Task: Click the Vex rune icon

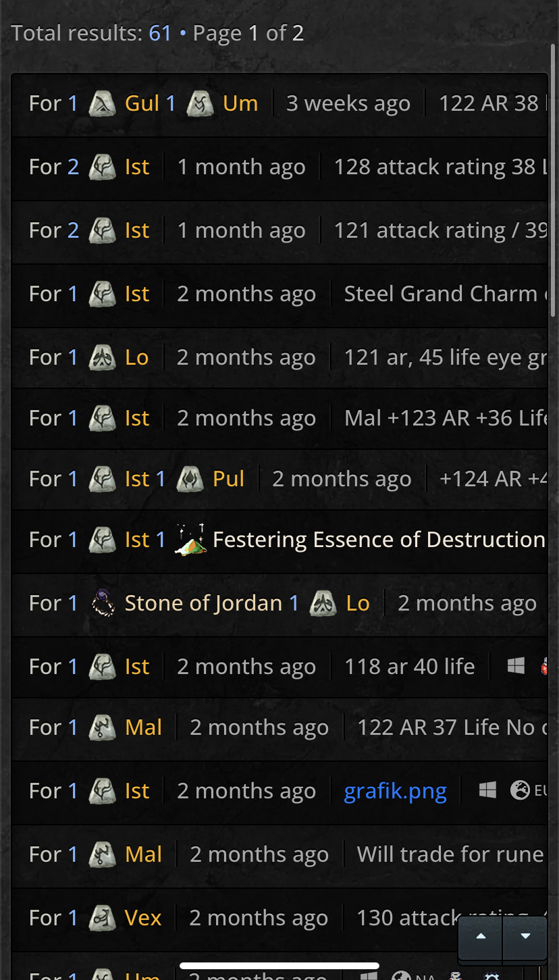Action: [x=103, y=918]
